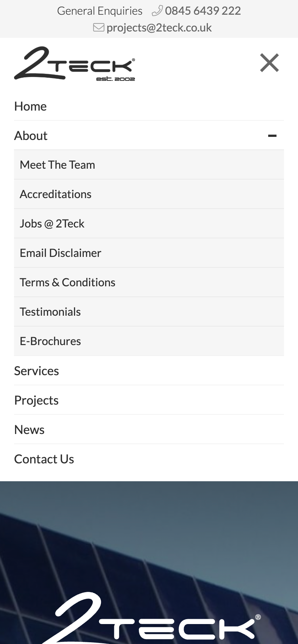The image size is (298, 644).
Task: Click the phone icon beside the number
Action: pyautogui.click(x=157, y=11)
